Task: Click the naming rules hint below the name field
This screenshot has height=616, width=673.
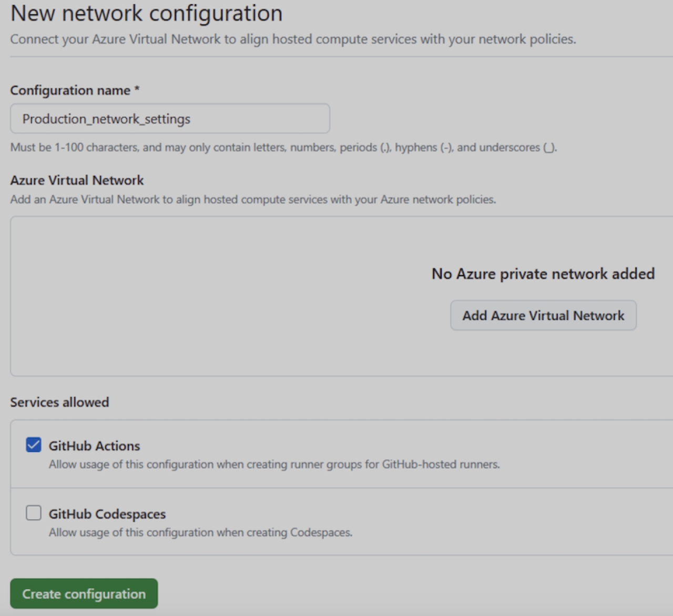Action: coord(283,147)
